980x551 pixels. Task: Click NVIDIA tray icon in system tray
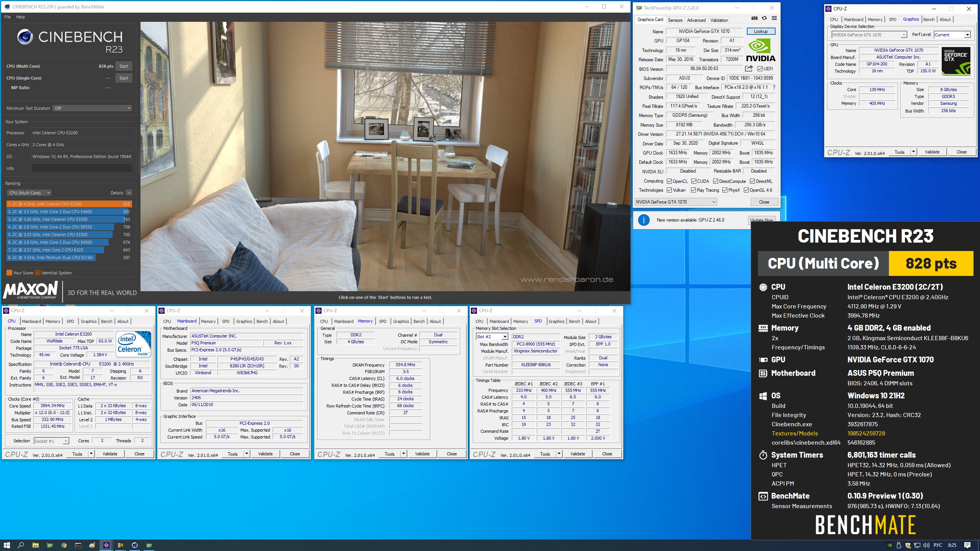(890, 545)
